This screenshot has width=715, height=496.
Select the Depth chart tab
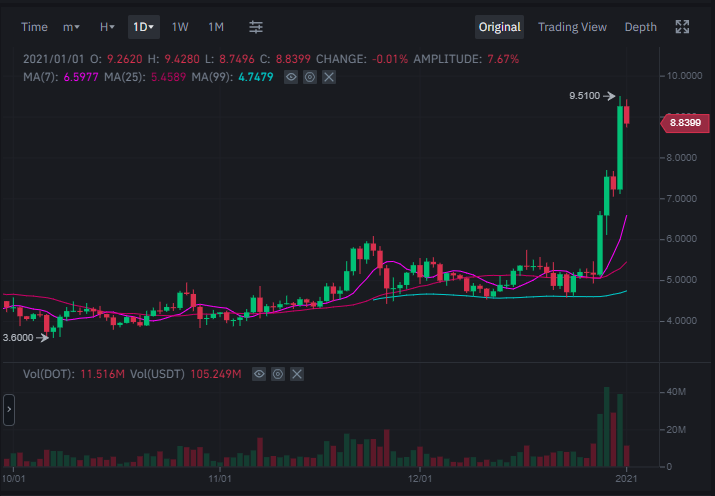click(x=641, y=27)
